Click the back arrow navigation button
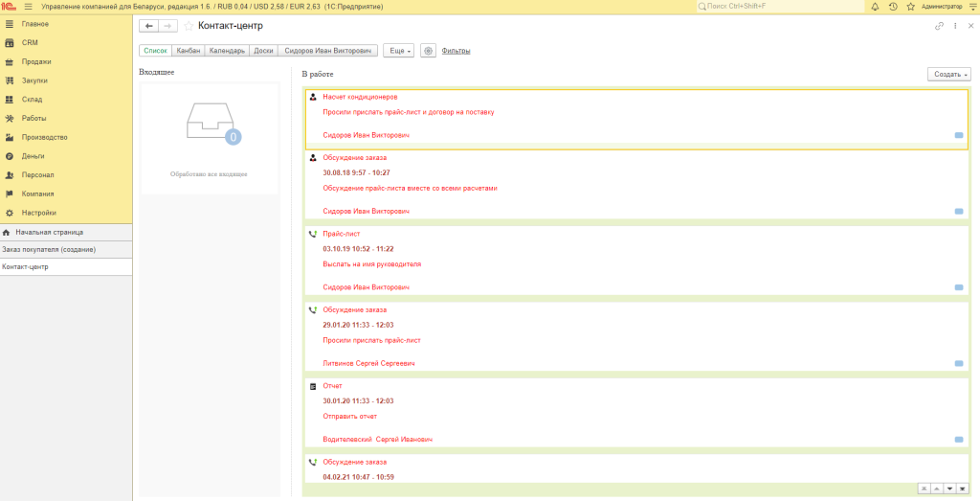Image resolution: width=980 pixels, height=501 pixels. point(148,26)
